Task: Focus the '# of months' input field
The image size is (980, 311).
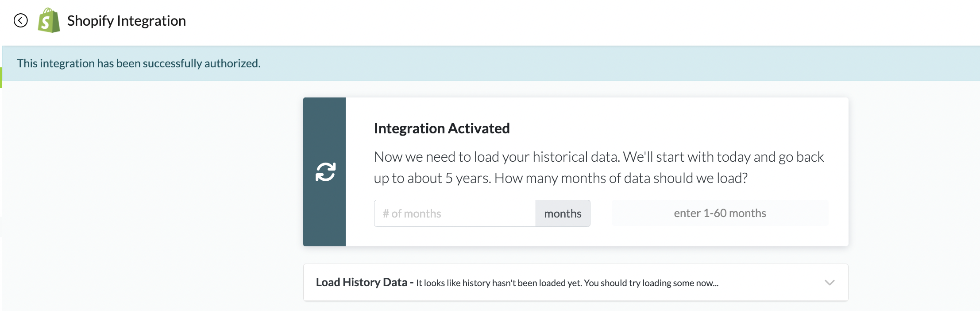Action: coord(455,214)
